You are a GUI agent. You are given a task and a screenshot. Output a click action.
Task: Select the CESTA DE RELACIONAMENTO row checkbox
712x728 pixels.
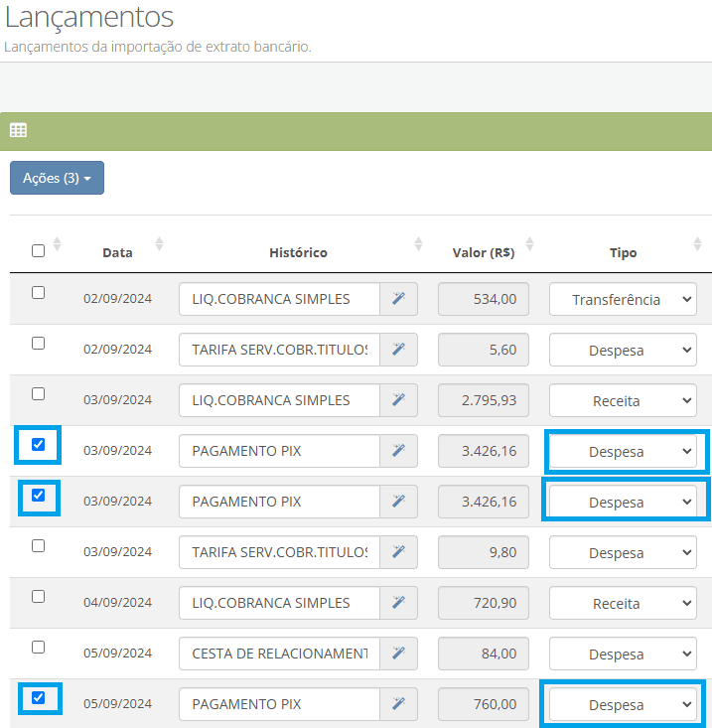tap(39, 647)
